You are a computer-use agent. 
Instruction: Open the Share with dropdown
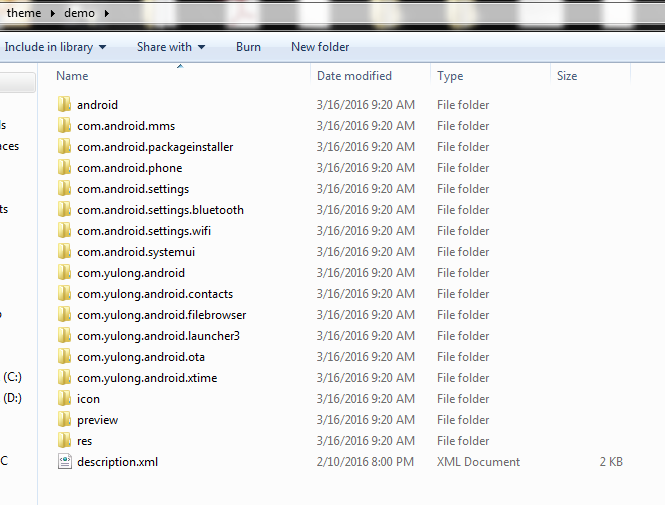point(171,47)
